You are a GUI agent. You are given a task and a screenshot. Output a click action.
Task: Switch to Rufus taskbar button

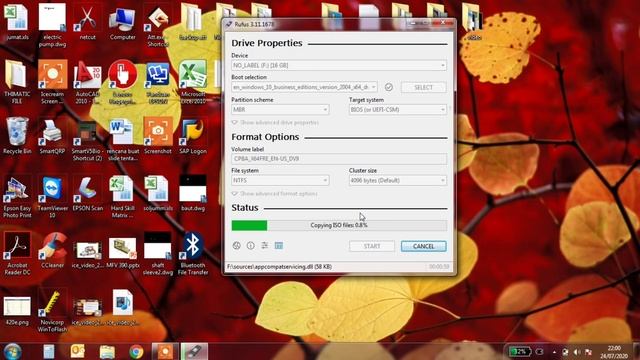(195, 351)
